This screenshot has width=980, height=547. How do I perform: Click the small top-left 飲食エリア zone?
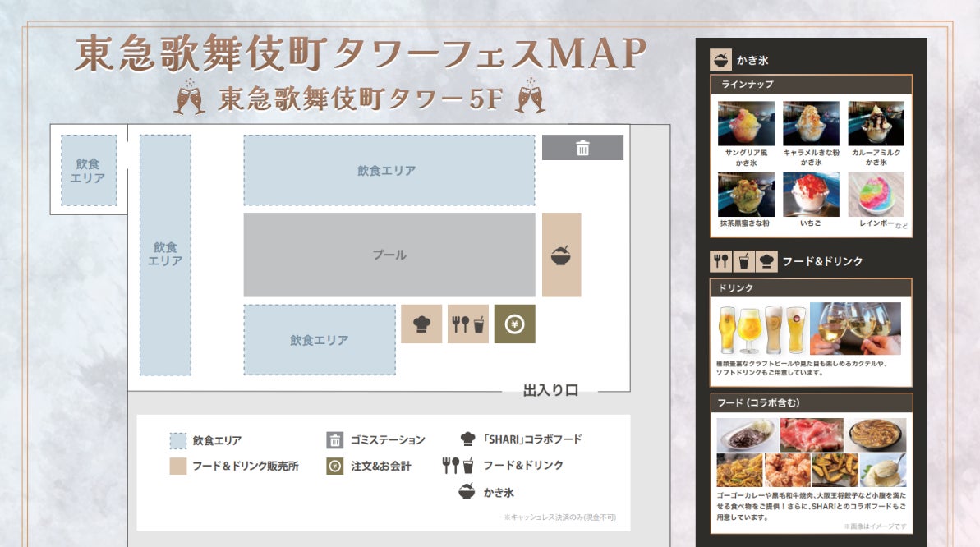(88, 170)
